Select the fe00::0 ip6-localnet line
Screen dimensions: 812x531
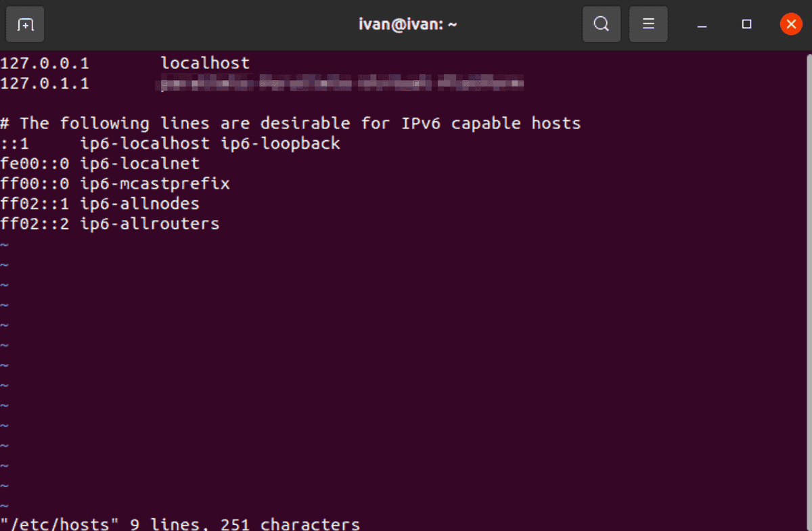coord(99,163)
